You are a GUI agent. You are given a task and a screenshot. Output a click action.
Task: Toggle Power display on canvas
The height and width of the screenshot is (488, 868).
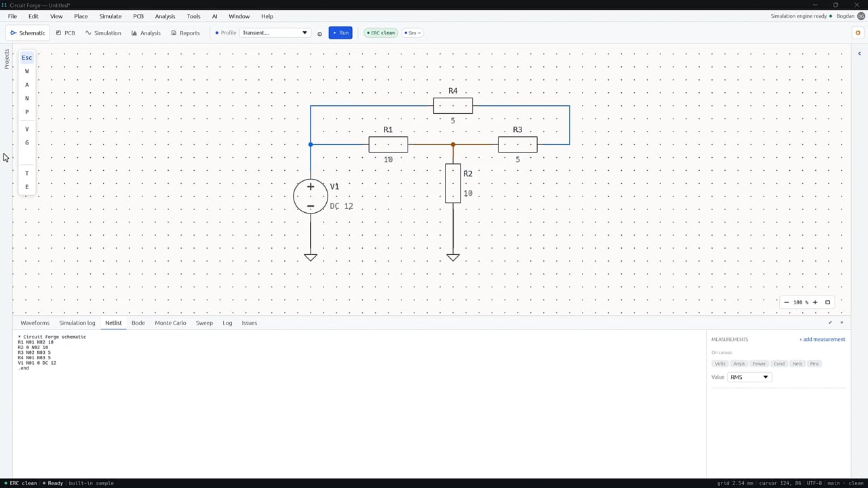759,364
